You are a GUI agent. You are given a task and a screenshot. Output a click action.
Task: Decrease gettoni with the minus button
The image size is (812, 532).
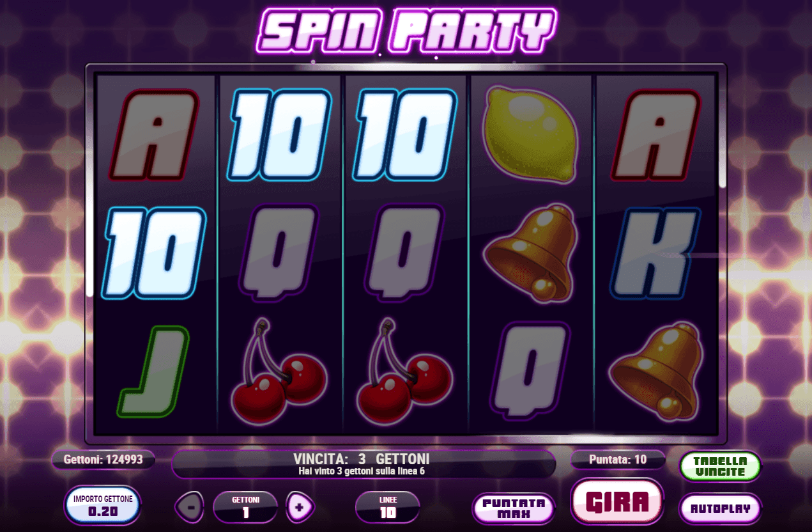[x=190, y=507]
